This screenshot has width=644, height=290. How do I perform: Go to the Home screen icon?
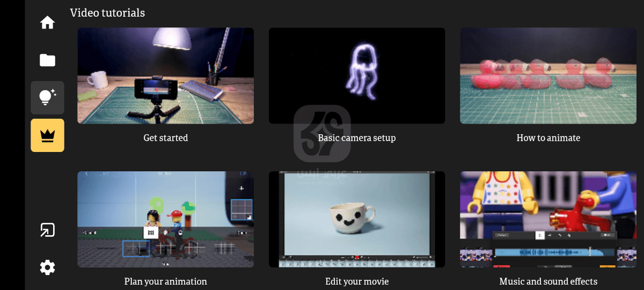point(47,23)
